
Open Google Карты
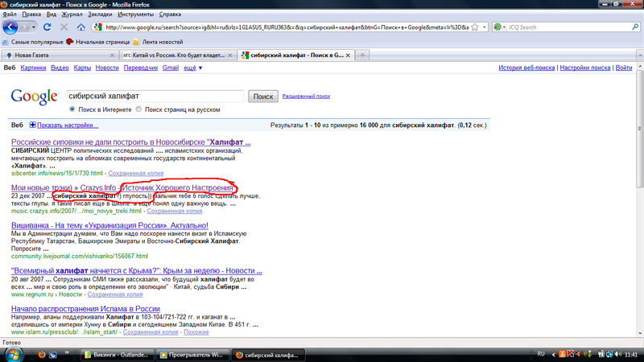pyautogui.click(x=82, y=68)
